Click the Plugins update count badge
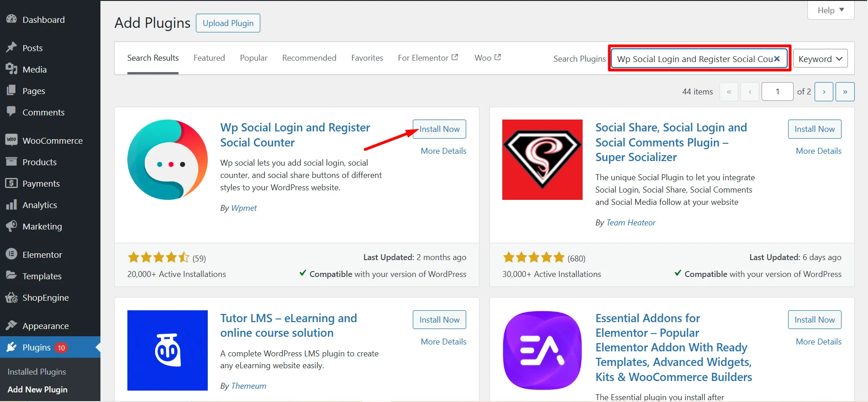868x402 pixels. click(x=61, y=348)
